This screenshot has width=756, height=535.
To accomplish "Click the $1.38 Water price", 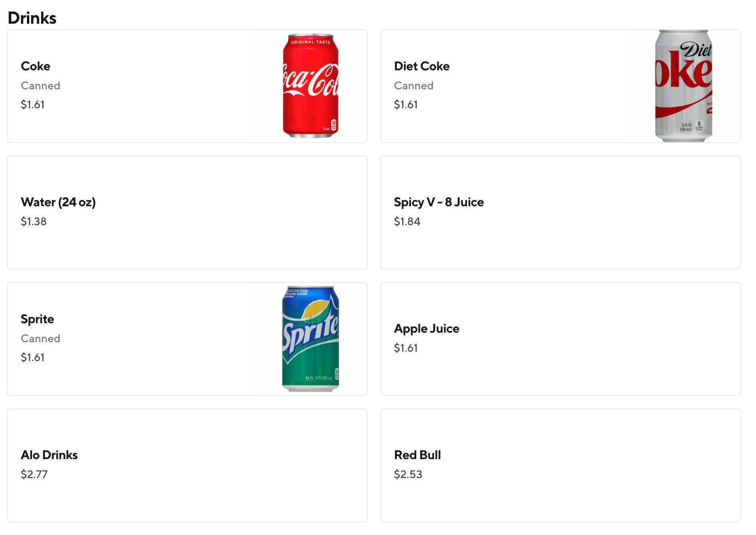I will (34, 221).
